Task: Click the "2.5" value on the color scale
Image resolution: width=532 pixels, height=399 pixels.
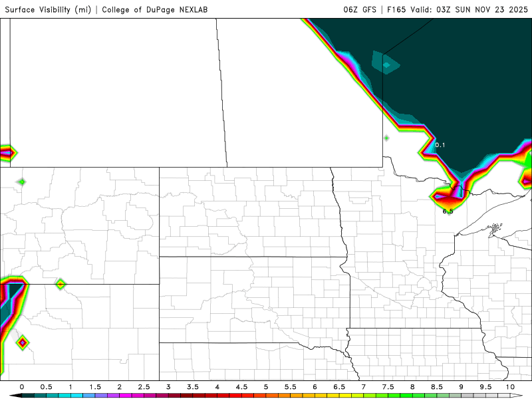Action: 144,387
